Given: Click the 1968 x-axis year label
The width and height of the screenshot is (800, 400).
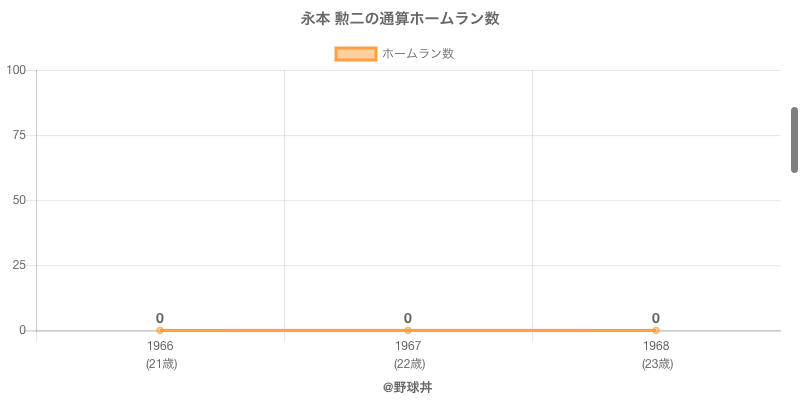Looking at the screenshot, I should coord(656,346).
